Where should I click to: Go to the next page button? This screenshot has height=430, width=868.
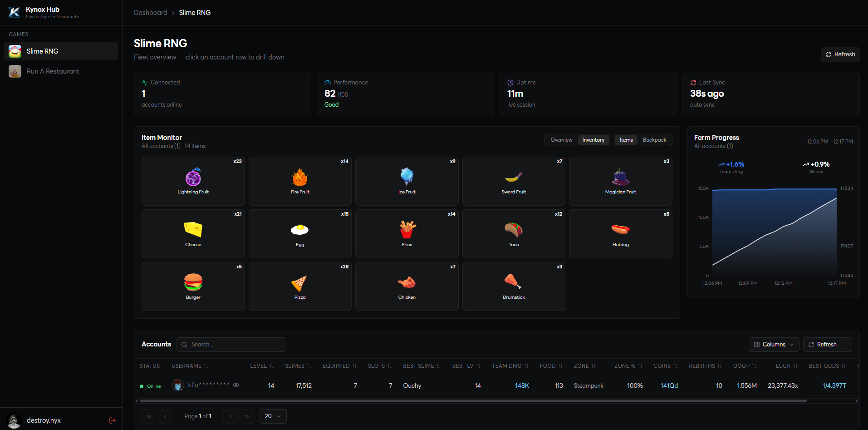pos(230,416)
